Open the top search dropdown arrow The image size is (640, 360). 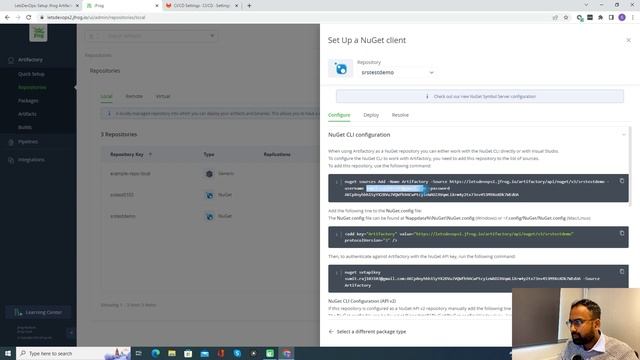[212, 36]
